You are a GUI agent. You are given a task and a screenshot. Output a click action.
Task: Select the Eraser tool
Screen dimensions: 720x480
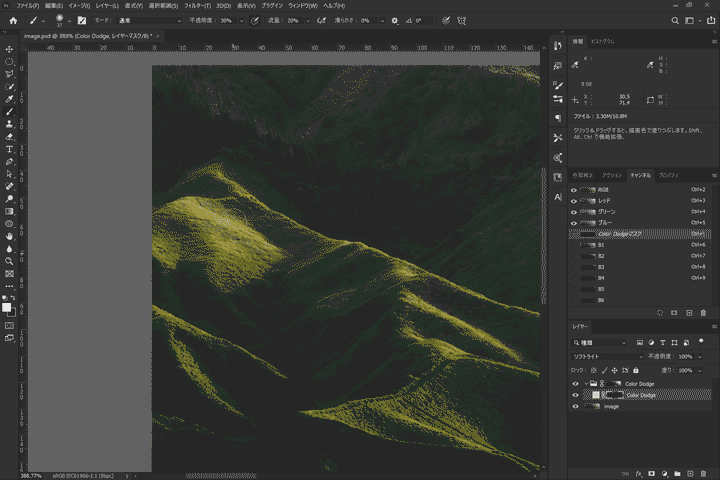click(x=9, y=136)
